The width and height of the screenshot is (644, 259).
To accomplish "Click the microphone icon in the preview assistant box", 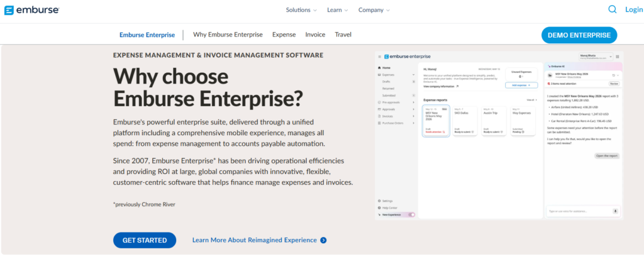I will pos(615,211).
